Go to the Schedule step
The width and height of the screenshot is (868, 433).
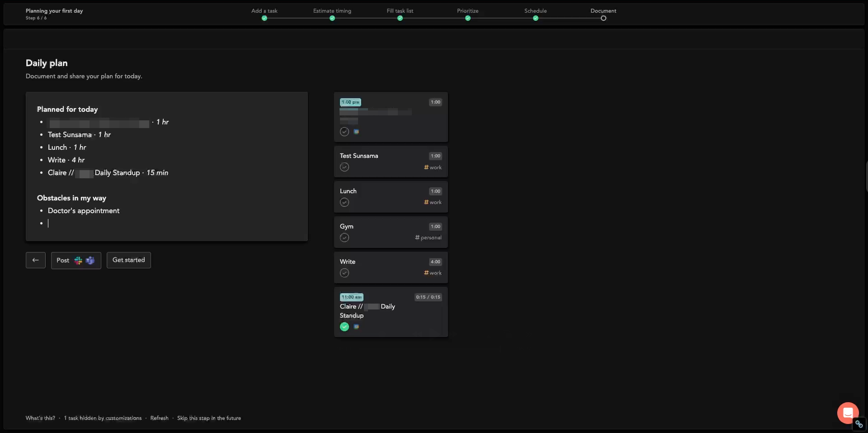(536, 14)
